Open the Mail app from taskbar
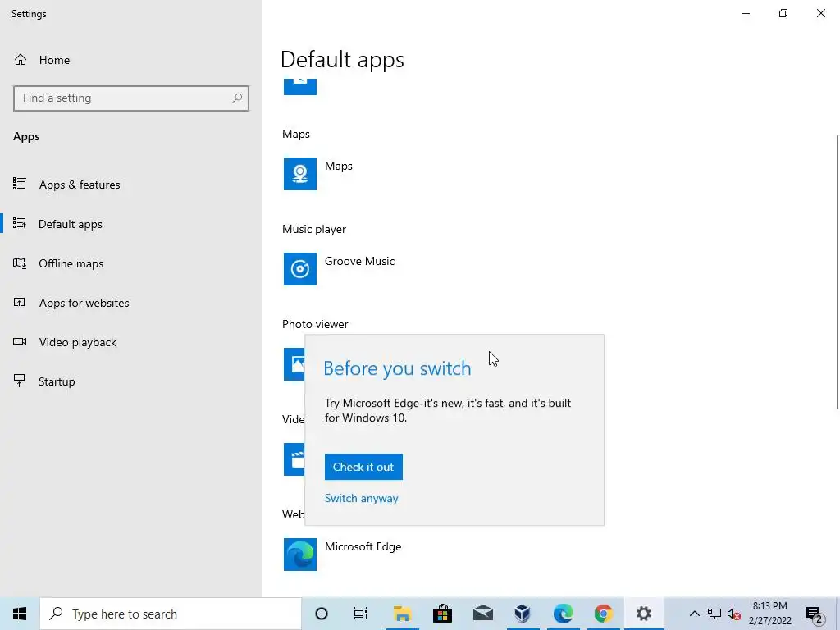Screen dimensions: 840x630 point(482,614)
